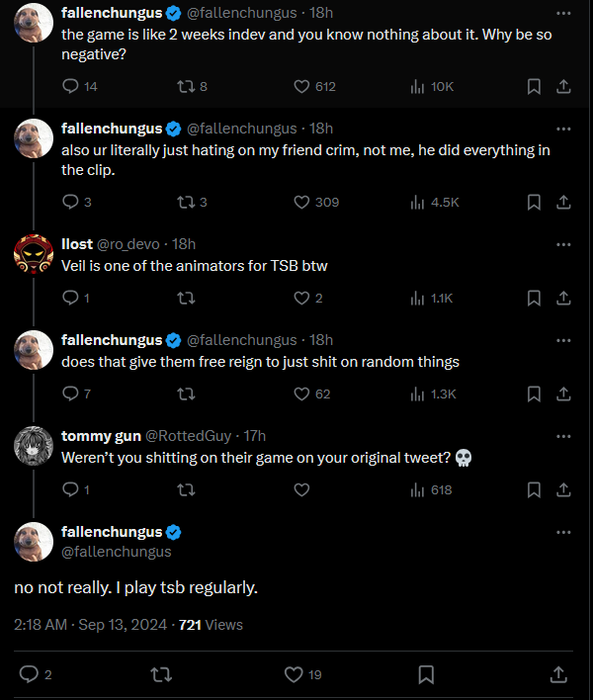
Task: Open more options on the main tweet
Action: pos(563,532)
